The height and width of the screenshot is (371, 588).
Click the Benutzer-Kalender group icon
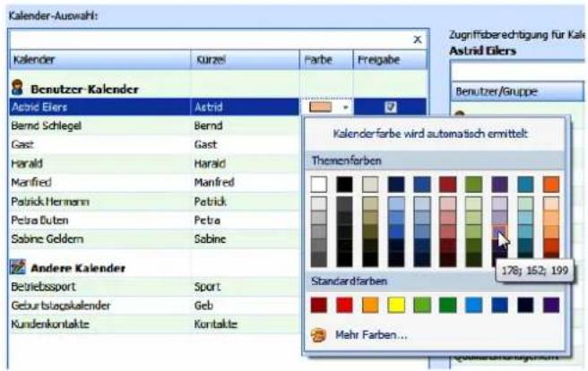click(x=17, y=87)
